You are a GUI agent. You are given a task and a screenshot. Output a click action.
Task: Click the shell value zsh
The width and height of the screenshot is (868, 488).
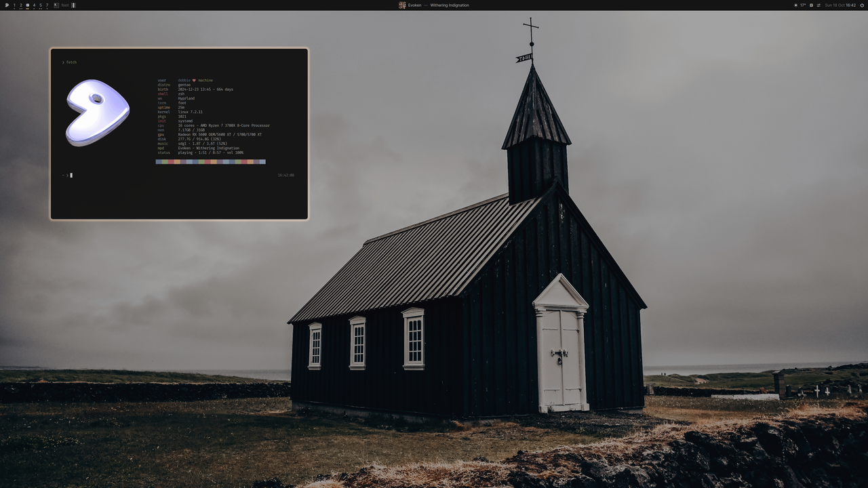click(181, 94)
